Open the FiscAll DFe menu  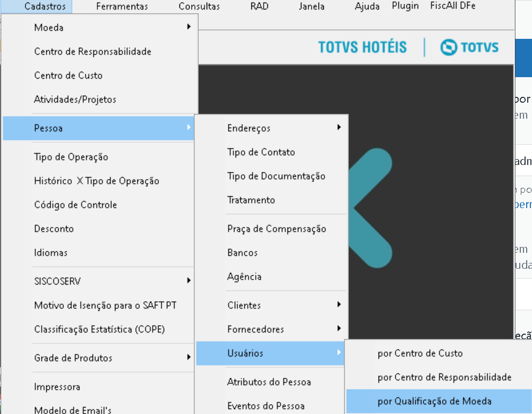coord(453,6)
